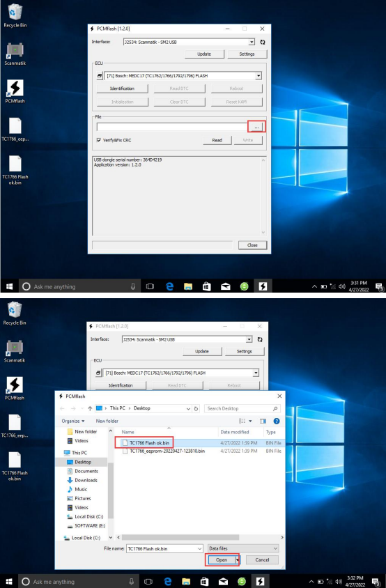Expand the address bar history dropdown arrow

(188, 408)
